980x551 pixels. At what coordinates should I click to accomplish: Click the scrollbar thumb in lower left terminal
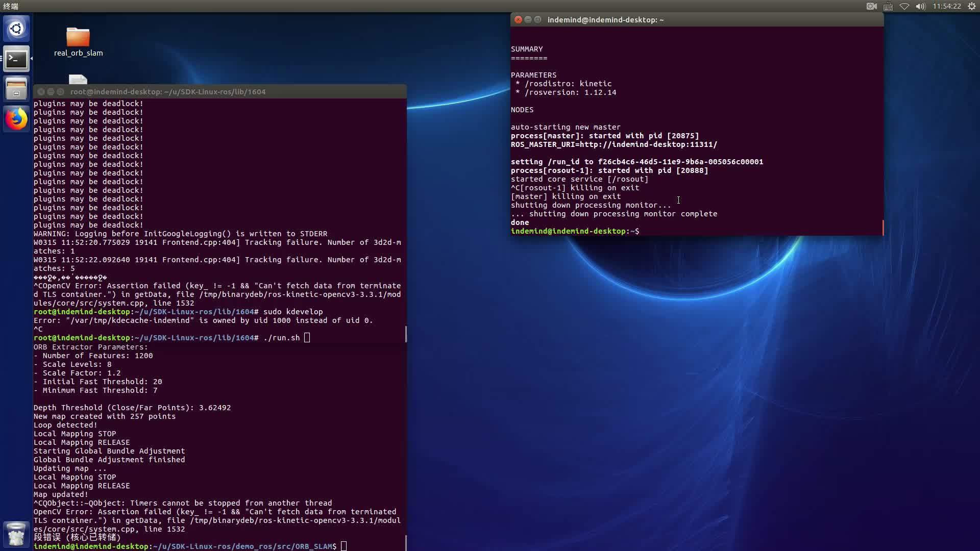click(406, 543)
